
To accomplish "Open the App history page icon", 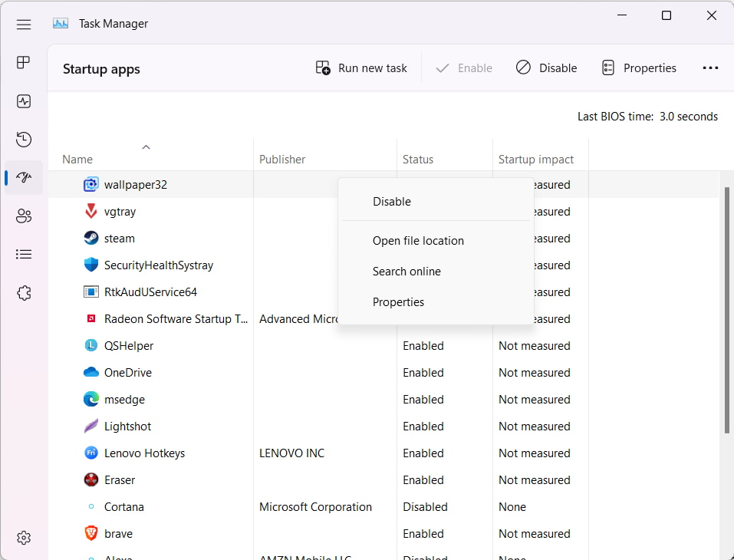I will 24,140.
